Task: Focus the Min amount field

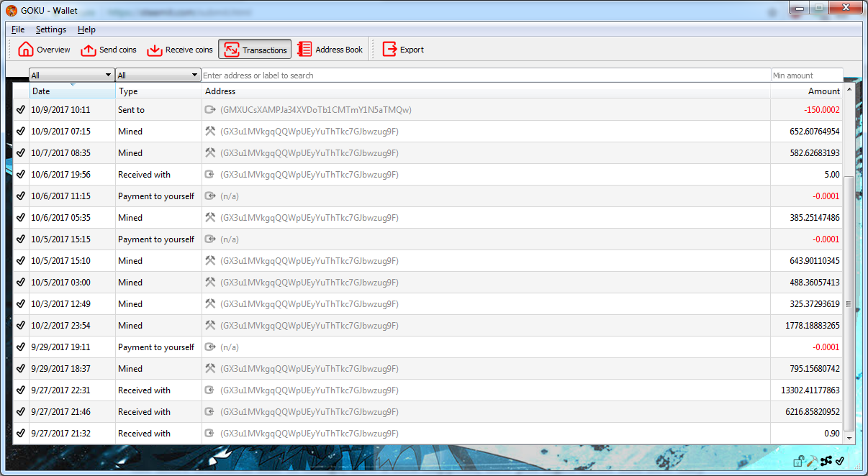Action: tap(807, 75)
